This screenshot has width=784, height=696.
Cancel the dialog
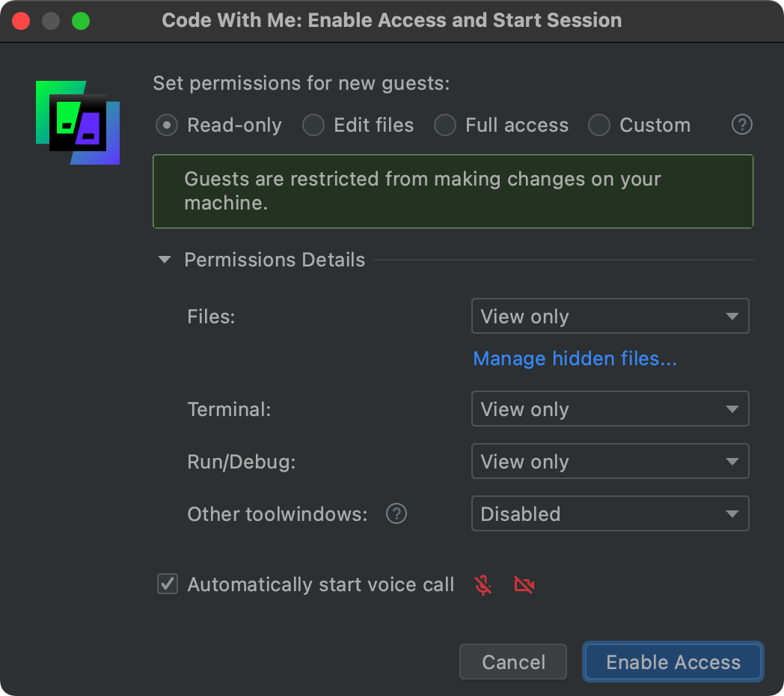[x=513, y=662]
